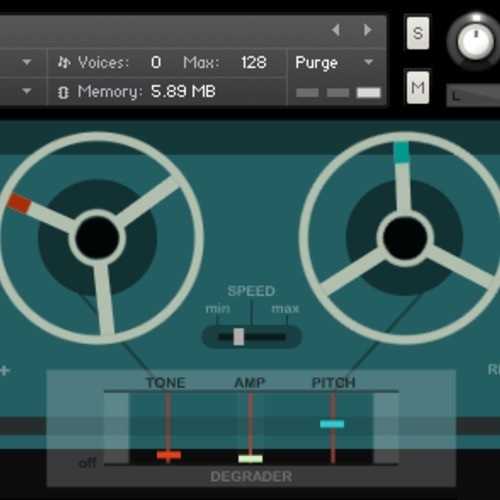Click the cyan PITCH degrader slider handle
The image size is (500, 500).
coord(332,424)
